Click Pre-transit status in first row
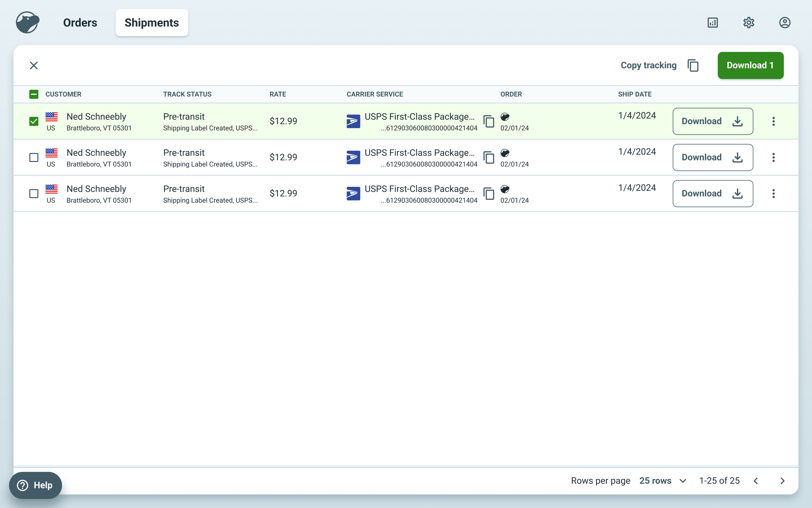Image resolution: width=812 pixels, height=508 pixels. tap(184, 117)
